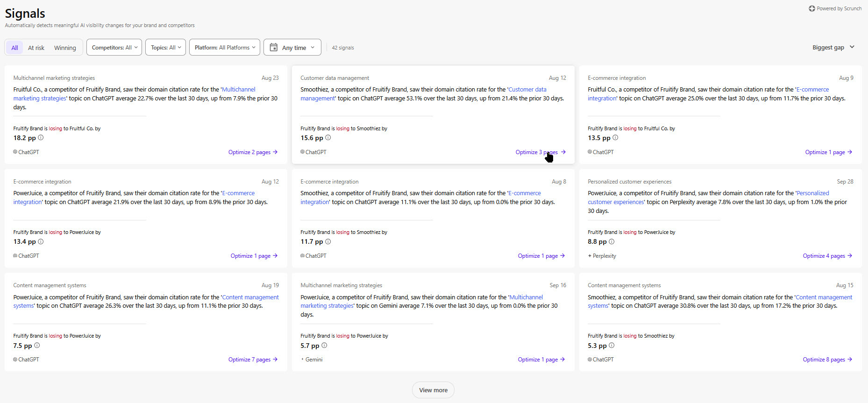Open info icon next to 5.3 pp
The width and height of the screenshot is (868, 403).
612,346
